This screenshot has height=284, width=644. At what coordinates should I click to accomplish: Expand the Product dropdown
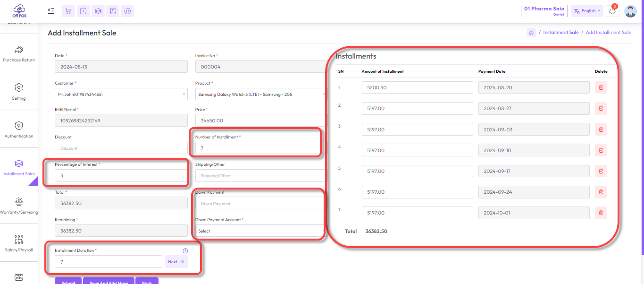click(x=260, y=95)
